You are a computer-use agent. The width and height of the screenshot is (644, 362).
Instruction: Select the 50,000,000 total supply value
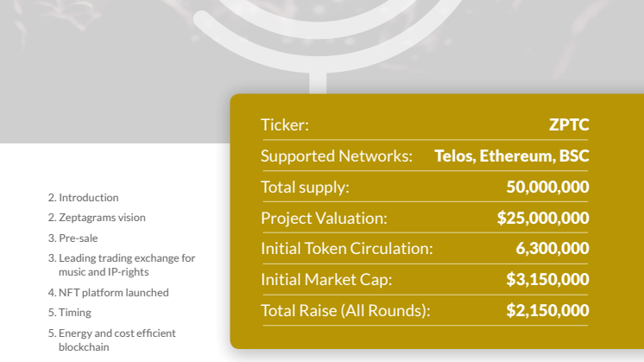pyautogui.click(x=547, y=187)
